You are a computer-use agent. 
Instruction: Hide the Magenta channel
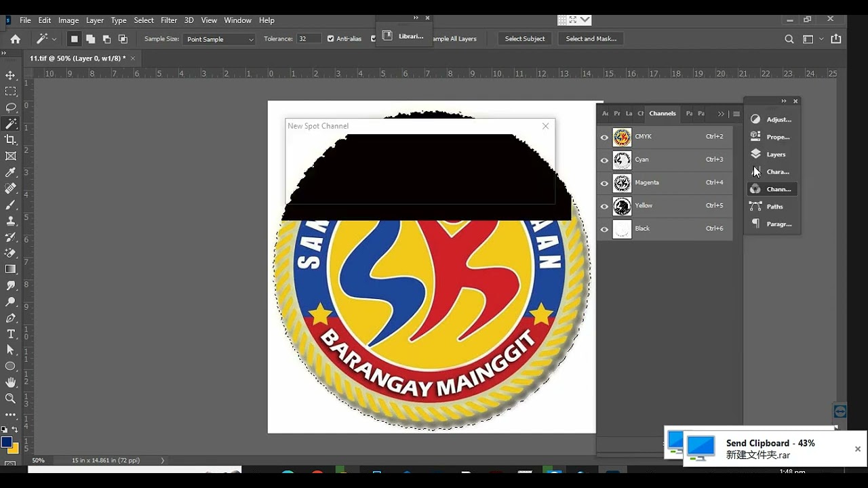(604, 183)
